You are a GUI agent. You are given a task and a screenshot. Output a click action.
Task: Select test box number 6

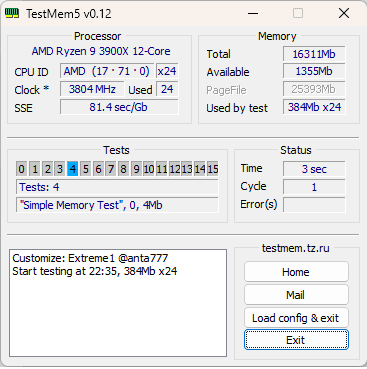click(98, 169)
